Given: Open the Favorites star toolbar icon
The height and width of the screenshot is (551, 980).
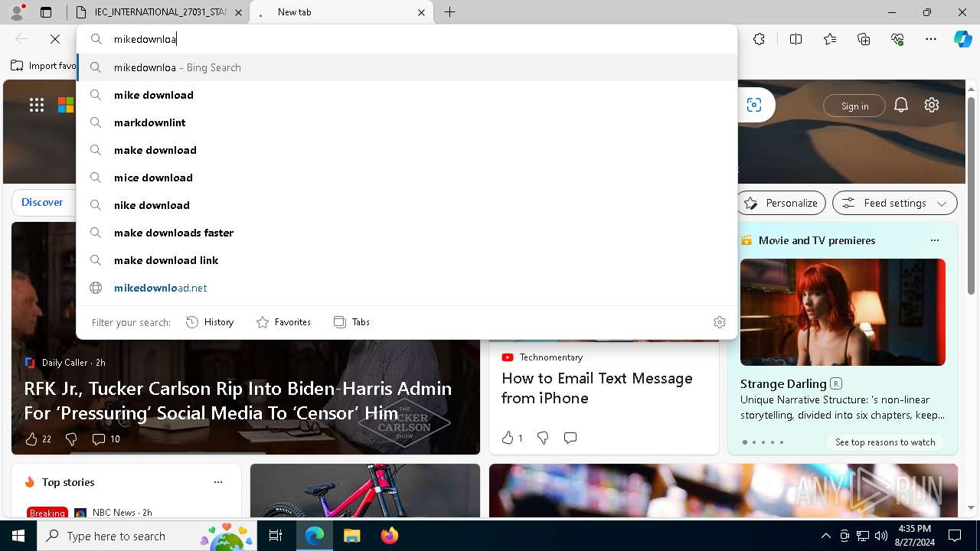Looking at the screenshot, I should point(830,39).
